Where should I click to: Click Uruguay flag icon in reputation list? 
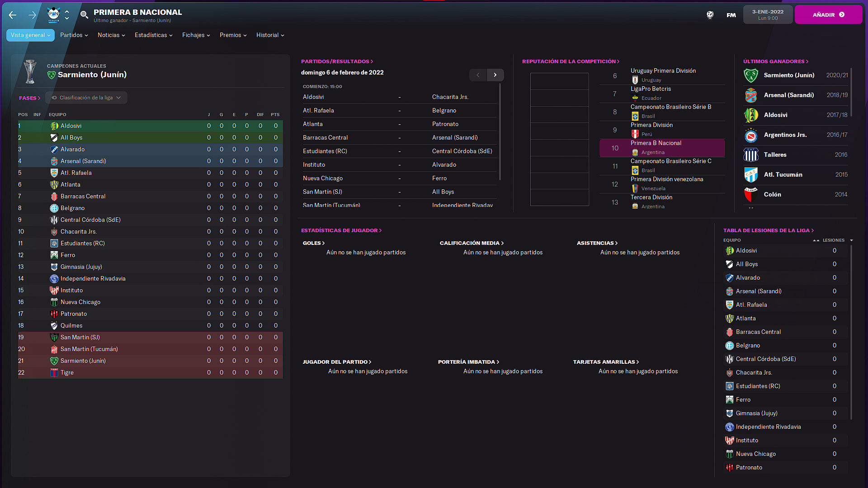[x=635, y=80]
